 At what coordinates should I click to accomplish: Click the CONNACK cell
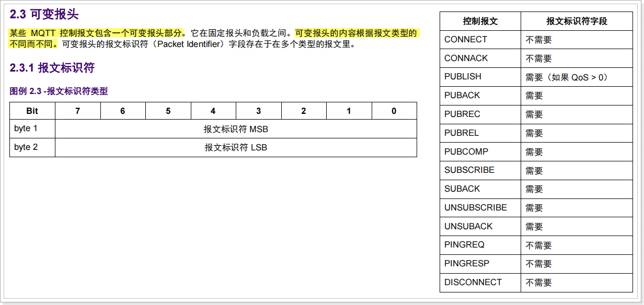click(480, 58)
